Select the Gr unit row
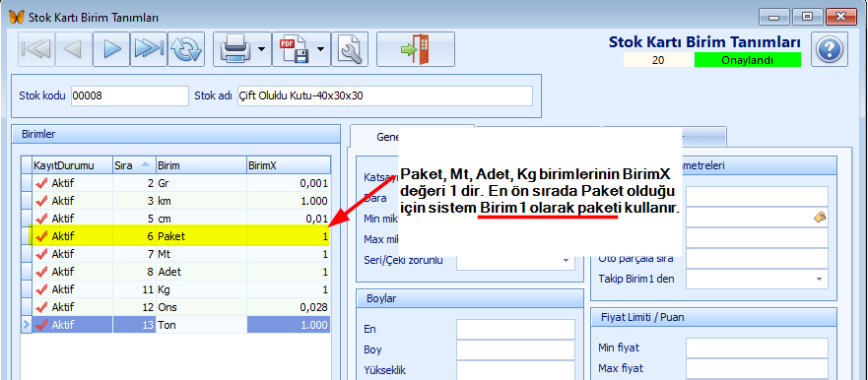This screenshot has width=868, height=380. pyautogui.click(x=175, y=183)
